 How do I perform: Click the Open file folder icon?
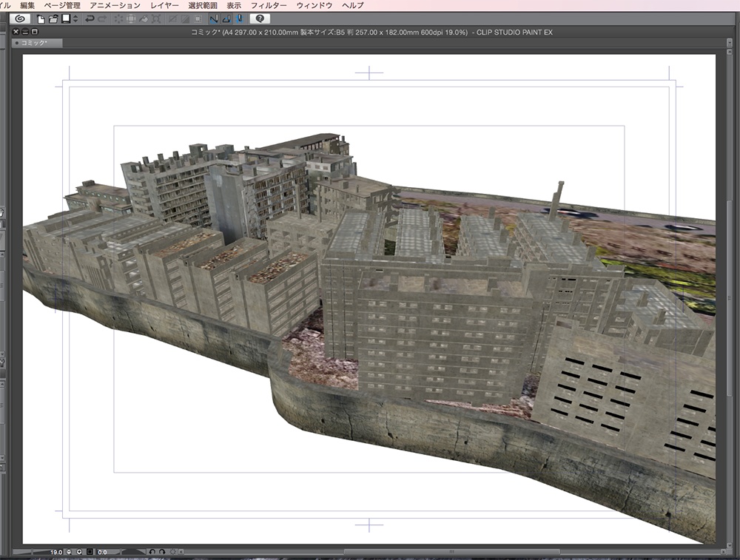click(53, 18)
